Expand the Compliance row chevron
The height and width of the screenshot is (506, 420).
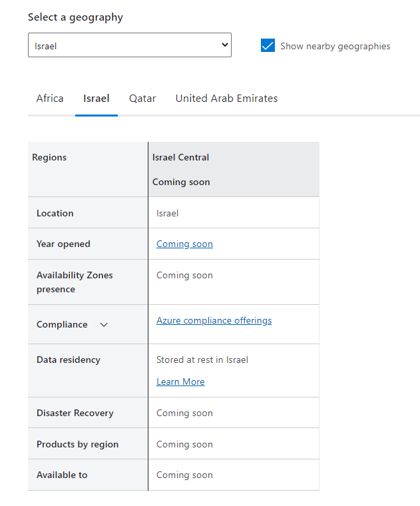click(104, 325)
